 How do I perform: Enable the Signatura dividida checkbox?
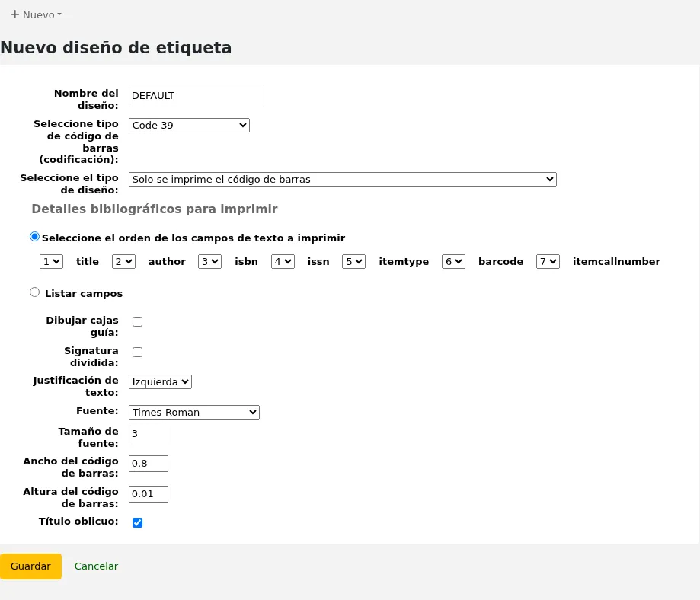coord(138,353)
